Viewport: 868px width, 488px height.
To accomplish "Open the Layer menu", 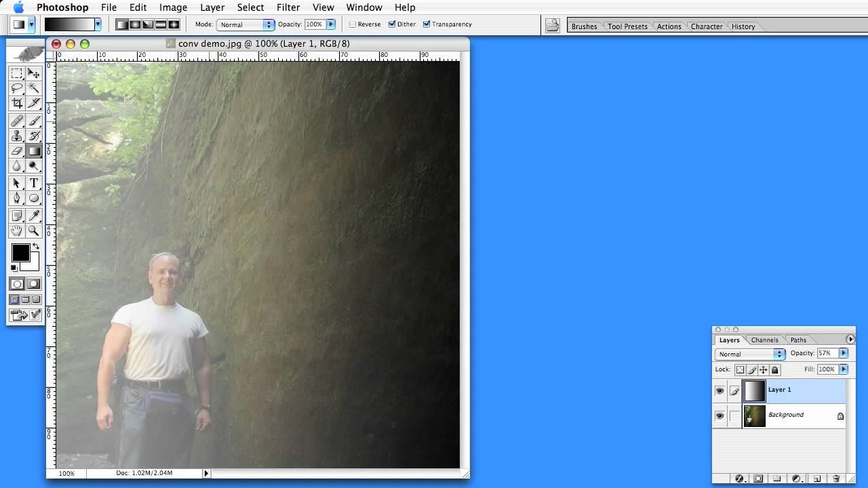I will coord(212,7).
